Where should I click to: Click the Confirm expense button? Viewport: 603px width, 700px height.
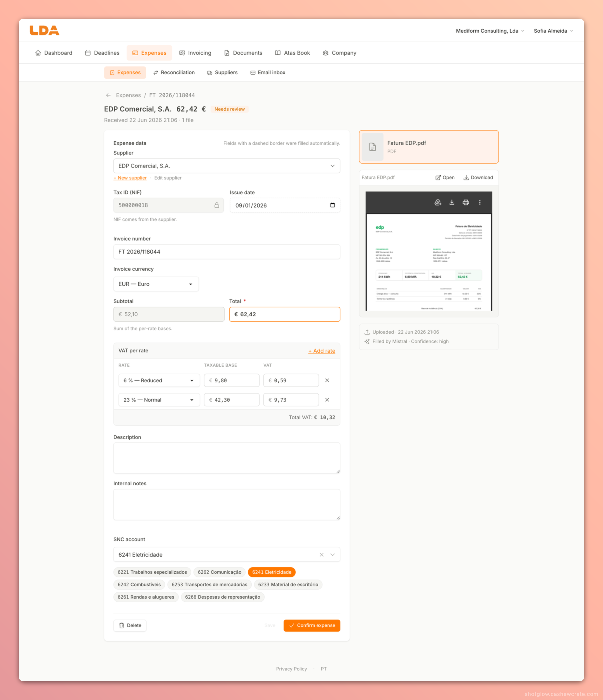pos(312,625)
